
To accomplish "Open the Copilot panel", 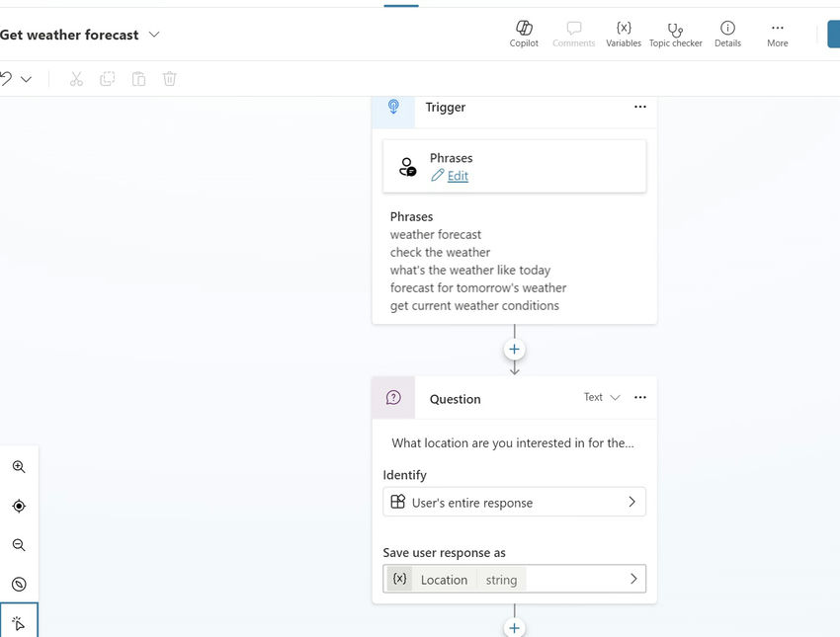I will tap(524, 35).
